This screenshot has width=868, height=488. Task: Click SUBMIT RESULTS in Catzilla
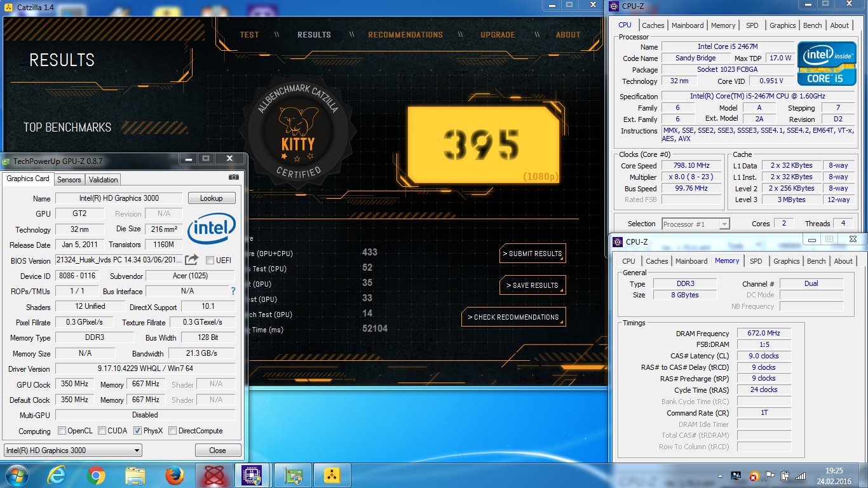[532, 254]
